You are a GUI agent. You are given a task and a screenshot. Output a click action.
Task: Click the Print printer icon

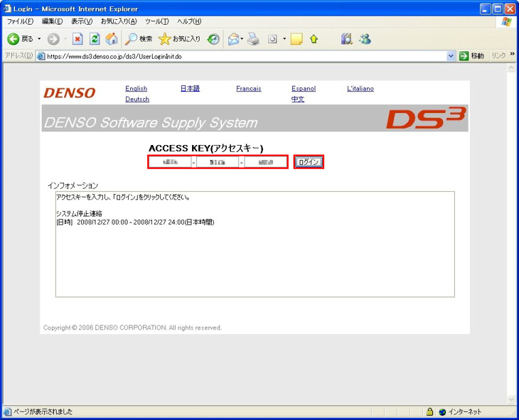coord(254,39)
